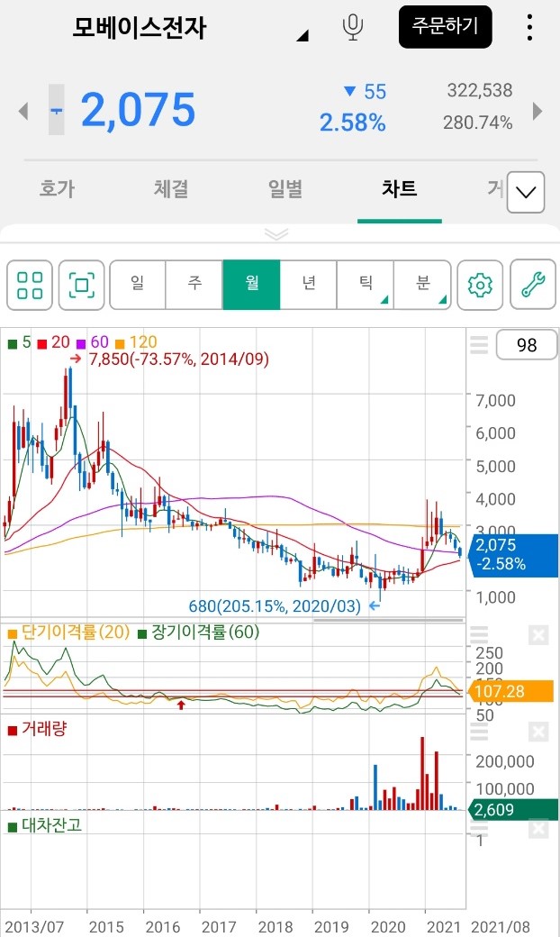560x937 pixels.
Task: Expand more tabs with chevron button
Action: click(526, 193)
